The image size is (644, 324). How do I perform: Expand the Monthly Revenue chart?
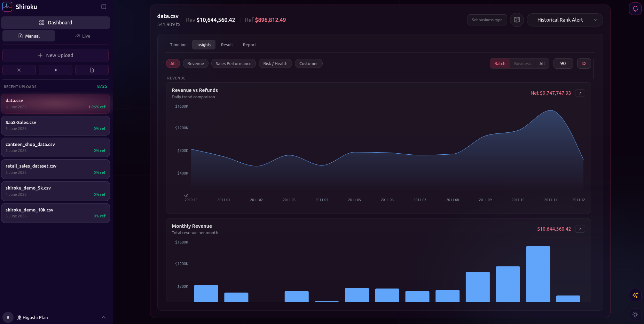[580, 229]
